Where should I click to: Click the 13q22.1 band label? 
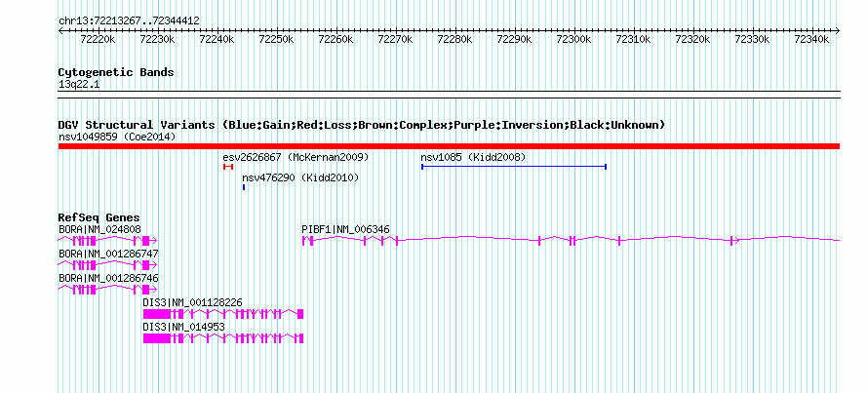[x=79, y=85]
